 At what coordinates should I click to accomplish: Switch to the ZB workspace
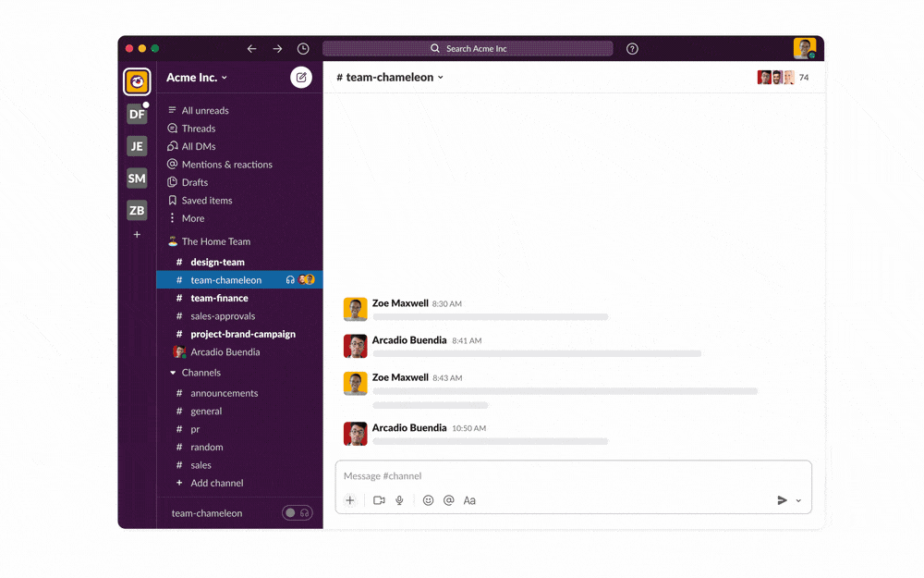pyautogui.click(x=137, y=211)
